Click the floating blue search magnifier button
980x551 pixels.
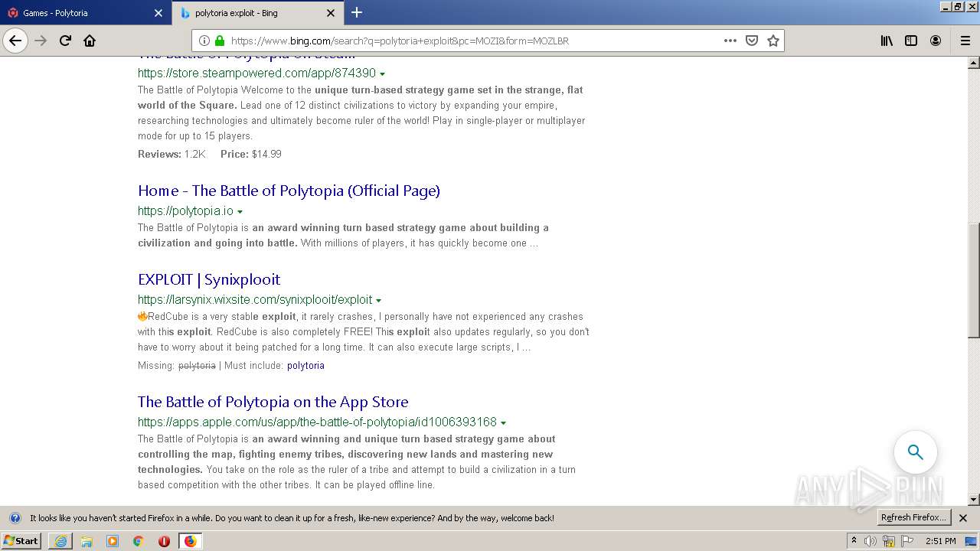[x=916, y=452]
